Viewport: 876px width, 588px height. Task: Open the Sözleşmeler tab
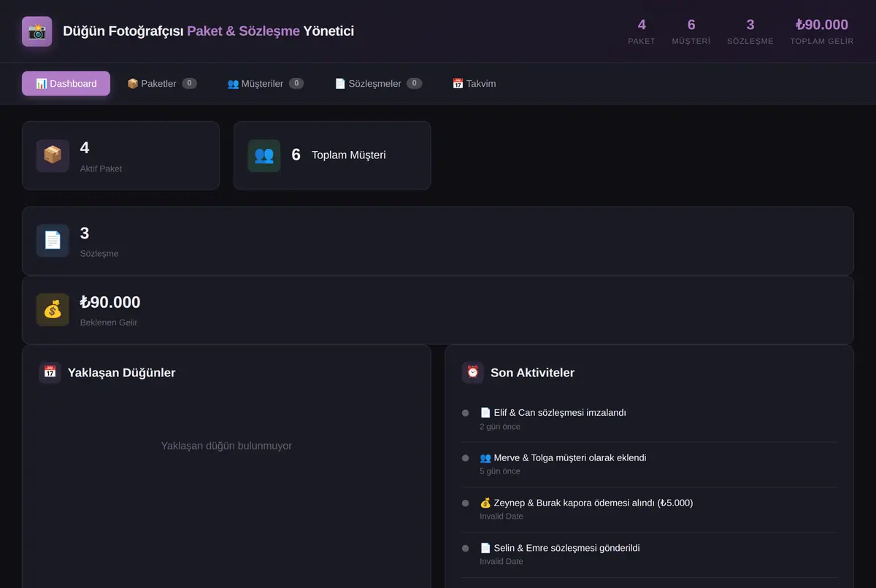(378, 83)
